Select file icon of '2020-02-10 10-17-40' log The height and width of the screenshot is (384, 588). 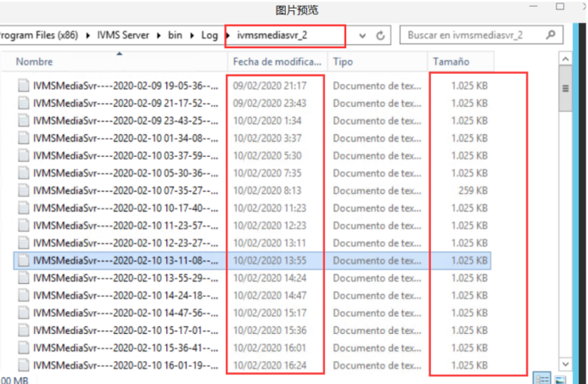(24, 208)
